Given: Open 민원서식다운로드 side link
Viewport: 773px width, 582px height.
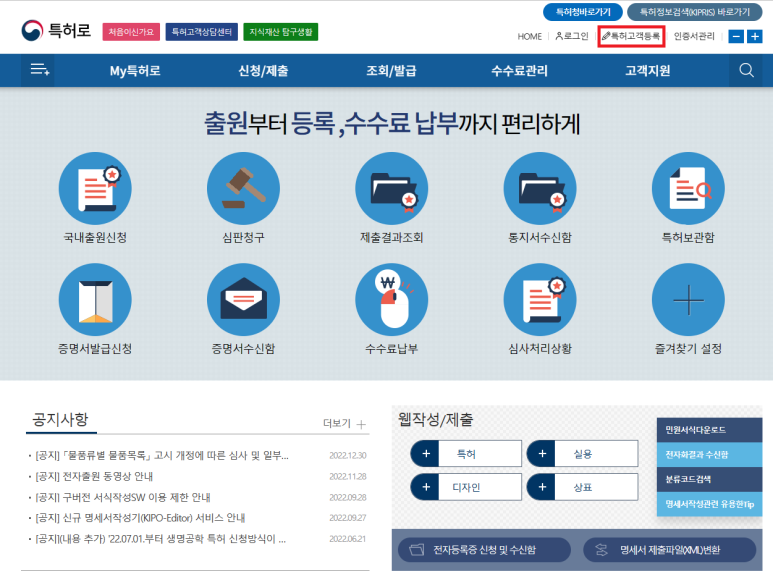Looking at the screenshot, I should (709, 430).
